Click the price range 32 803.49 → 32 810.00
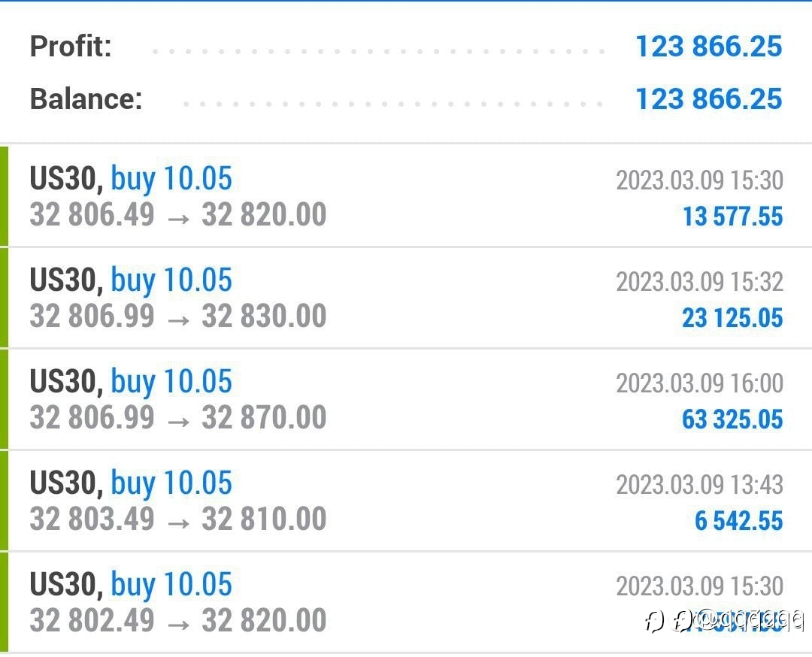 coord(177,519)
